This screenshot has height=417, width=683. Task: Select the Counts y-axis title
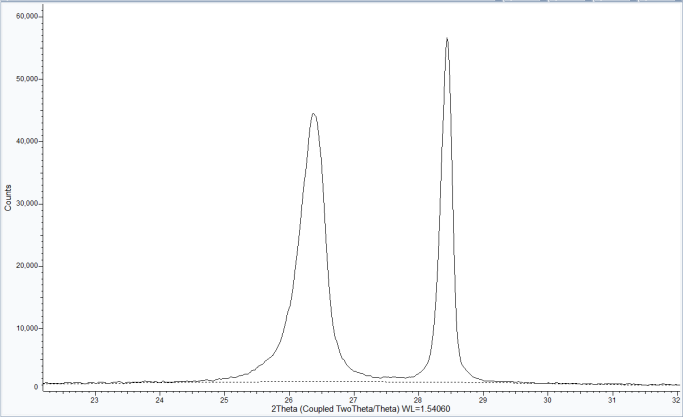[x=9, y=197]
